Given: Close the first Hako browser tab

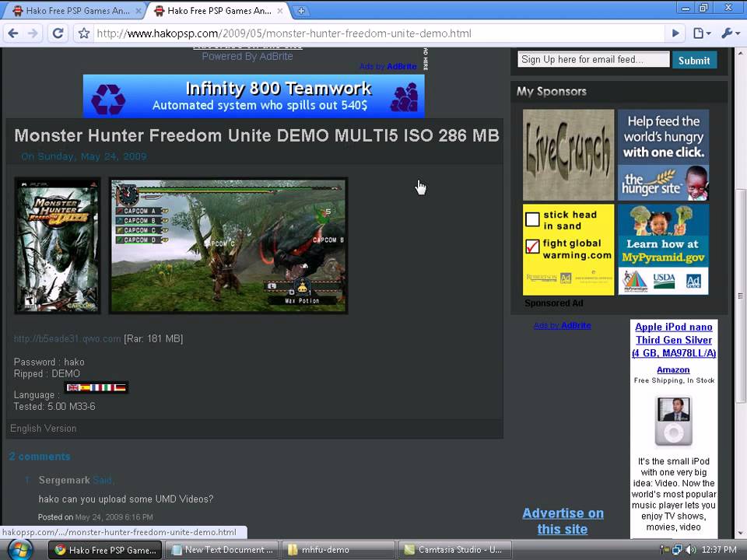Looking at the screenshot, I should click(139, 10).
